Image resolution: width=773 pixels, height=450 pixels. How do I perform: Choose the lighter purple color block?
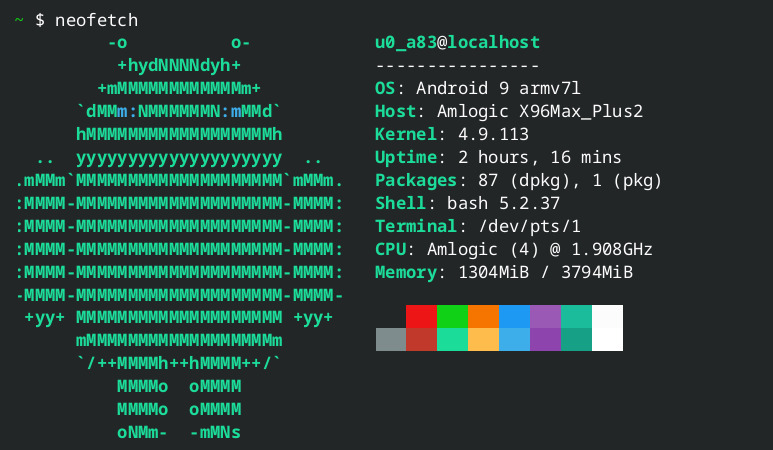tap(545, 316)
